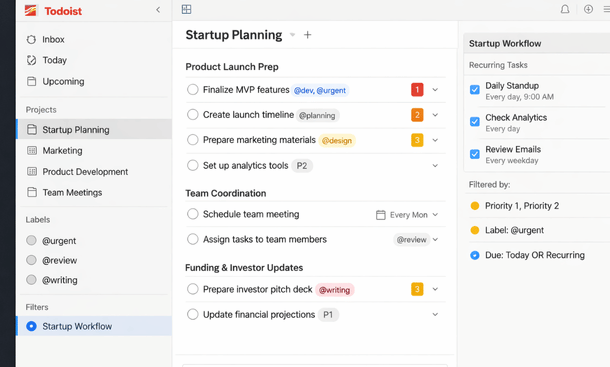Click the @writing tag on pitch deck task
Viewport: 610px width, 367px height.
click(x=335, y=290)
